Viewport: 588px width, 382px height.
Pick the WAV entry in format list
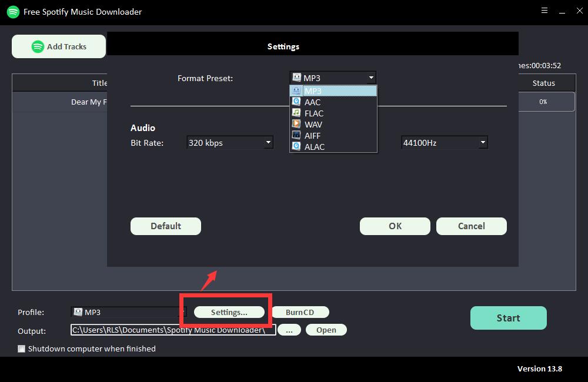[313, 124]
